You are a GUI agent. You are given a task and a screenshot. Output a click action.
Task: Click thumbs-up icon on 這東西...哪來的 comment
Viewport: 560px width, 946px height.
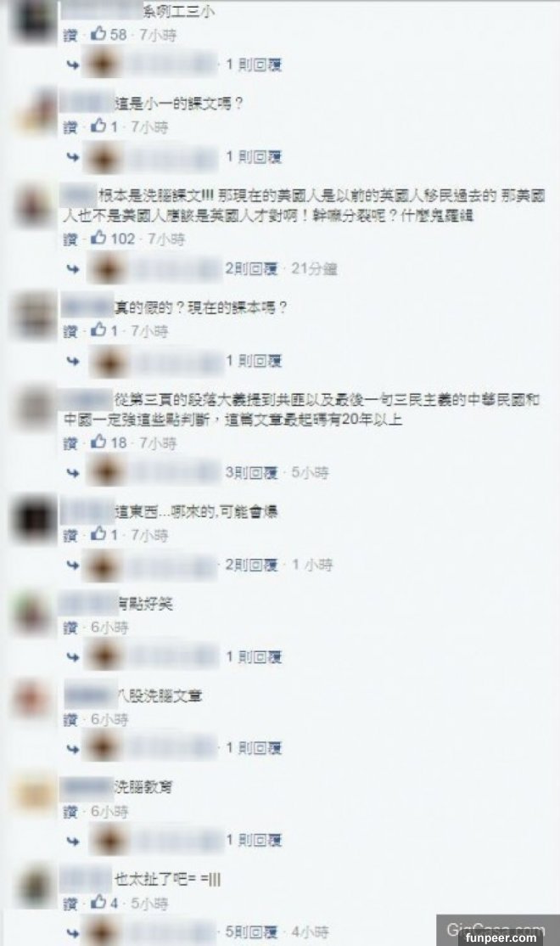[x=98, y=534]
